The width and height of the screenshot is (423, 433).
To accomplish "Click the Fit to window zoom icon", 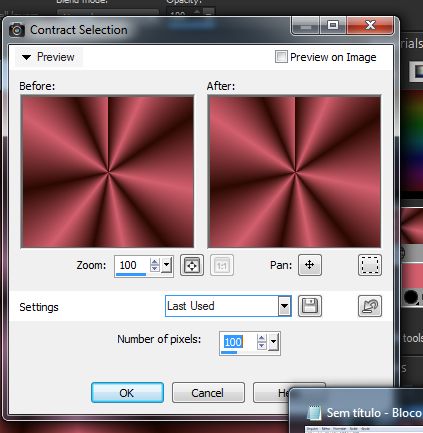I will [x=192, y=265].
